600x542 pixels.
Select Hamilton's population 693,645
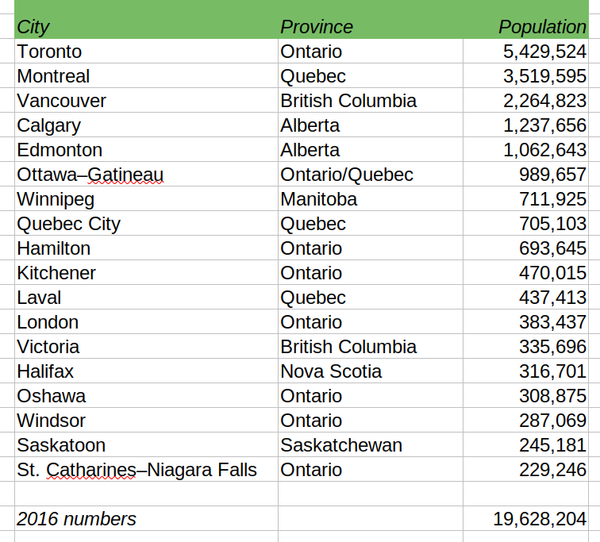click(x=526, y=248)
